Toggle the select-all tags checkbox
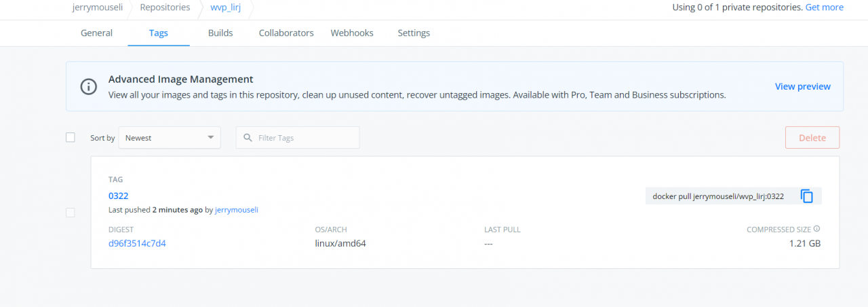The width and height of the screenshot is (868, 307). [71, 137]
